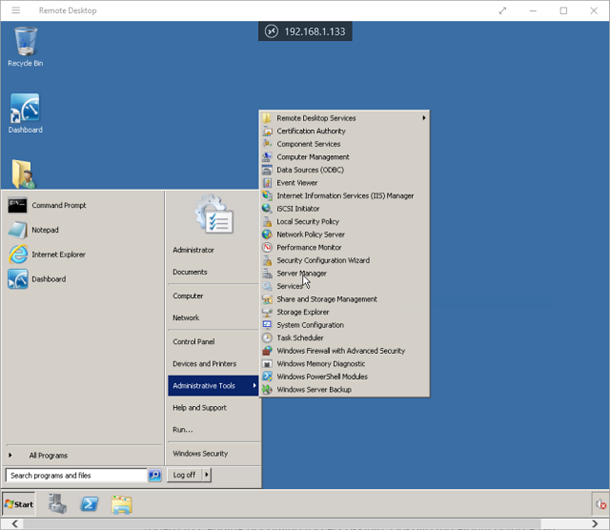
Task: Open PowerShell from the taskbar
Action: point(89,504)
